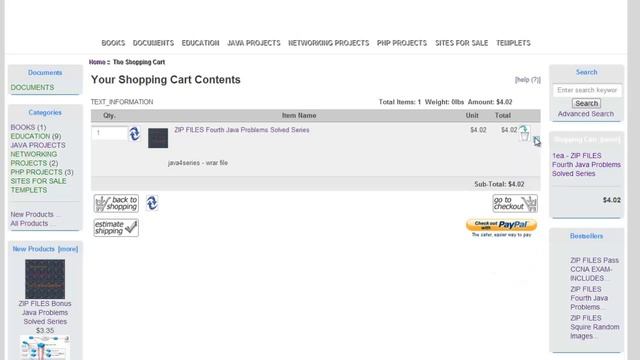Viewport: 640px width, 360px height.
Task: Open the PHP PROJECTS top menu item
Action: point(402,43)
